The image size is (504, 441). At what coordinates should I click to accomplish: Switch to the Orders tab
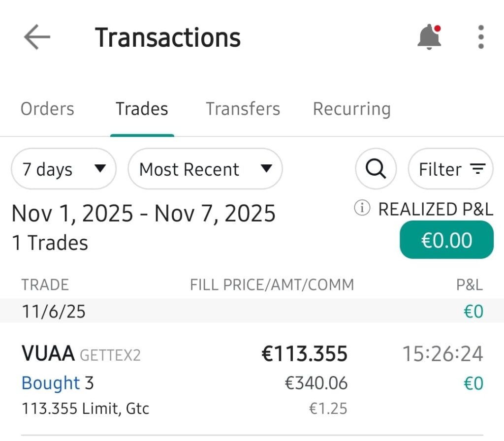point(47,109)
